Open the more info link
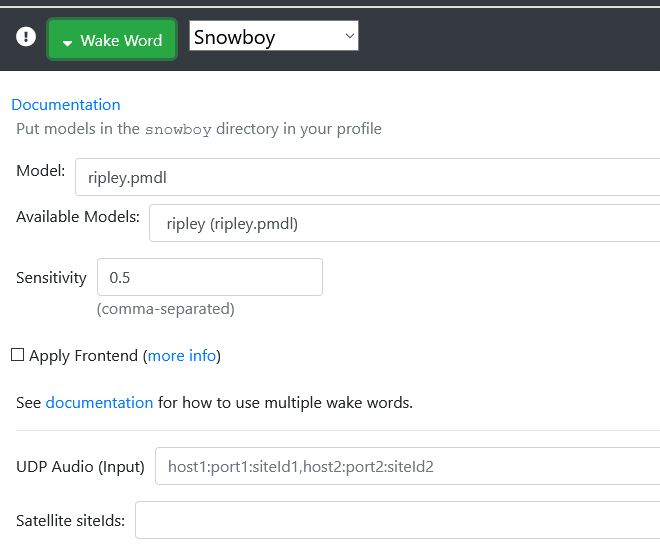 [182, 356]
